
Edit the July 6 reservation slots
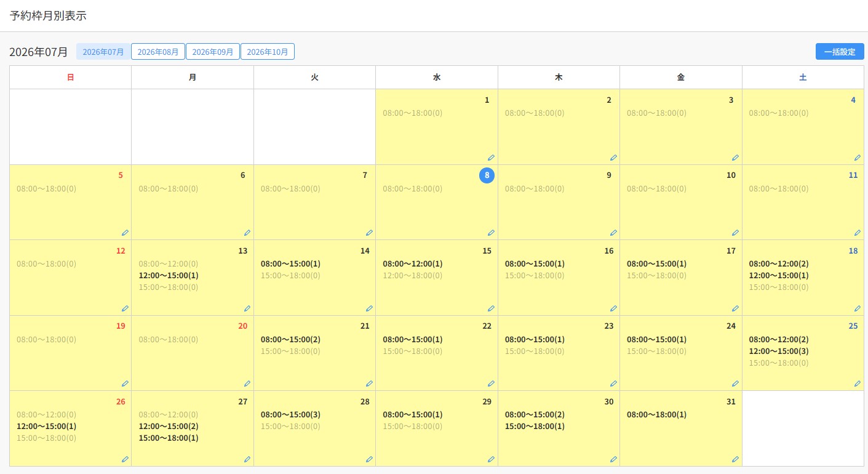247,233
